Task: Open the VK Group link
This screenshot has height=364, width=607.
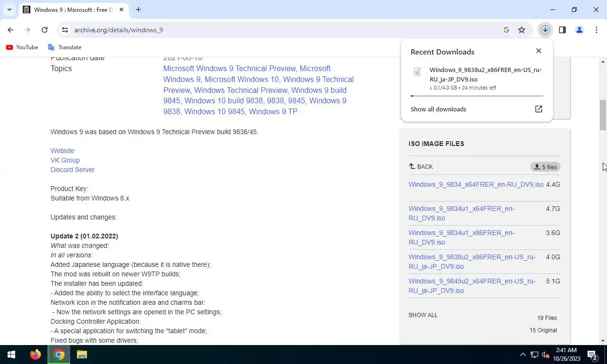Action: tap(65, 160)
